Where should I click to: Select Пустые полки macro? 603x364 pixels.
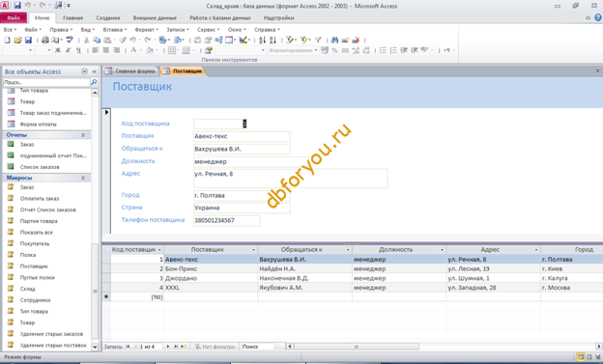38,277
